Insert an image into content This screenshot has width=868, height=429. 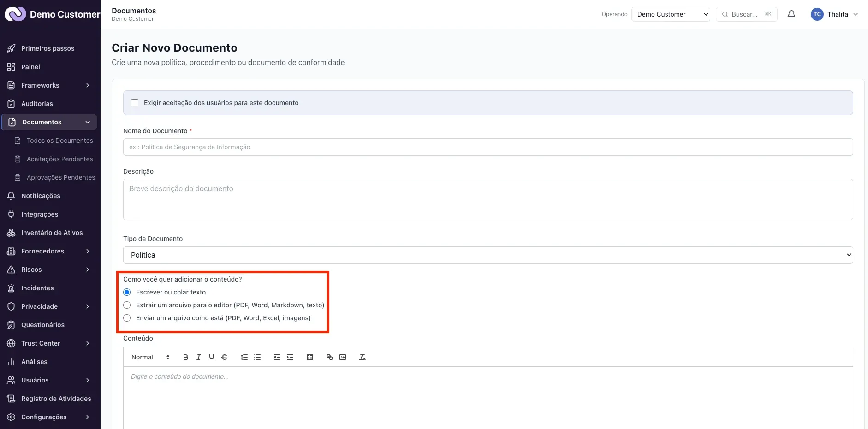(343, 357)
